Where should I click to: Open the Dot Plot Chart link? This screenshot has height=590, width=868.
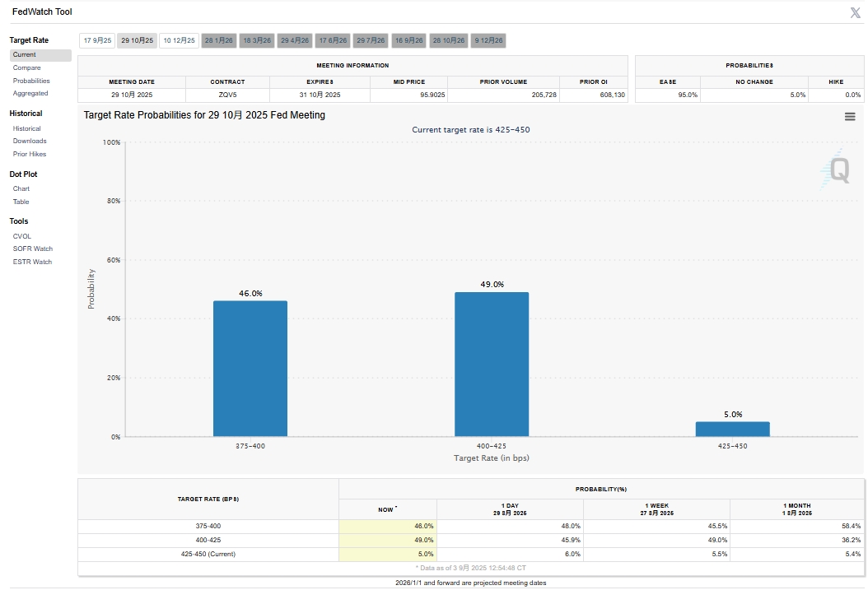point(21,188)
